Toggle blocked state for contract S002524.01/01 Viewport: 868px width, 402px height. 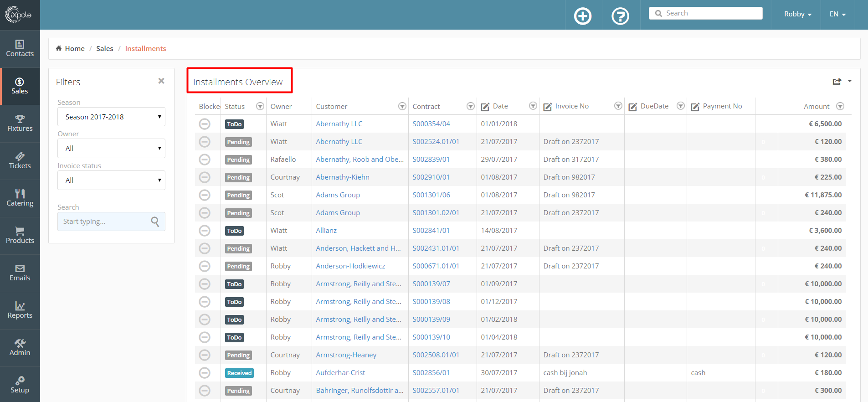[x=205, y=142]
